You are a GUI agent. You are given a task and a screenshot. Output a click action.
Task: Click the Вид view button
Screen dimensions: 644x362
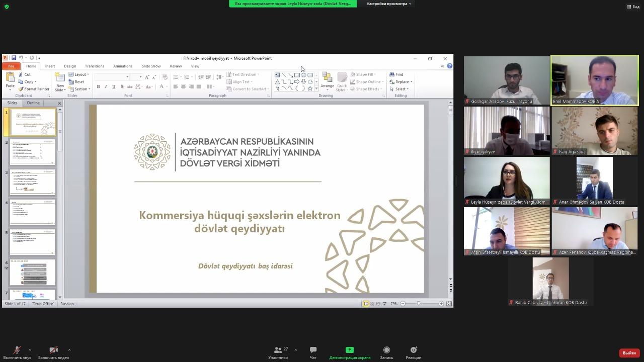click(633, 7)
